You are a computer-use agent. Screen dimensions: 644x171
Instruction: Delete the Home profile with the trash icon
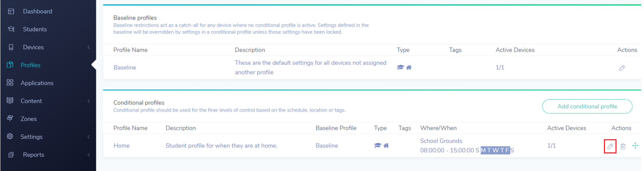click(623, 146)
